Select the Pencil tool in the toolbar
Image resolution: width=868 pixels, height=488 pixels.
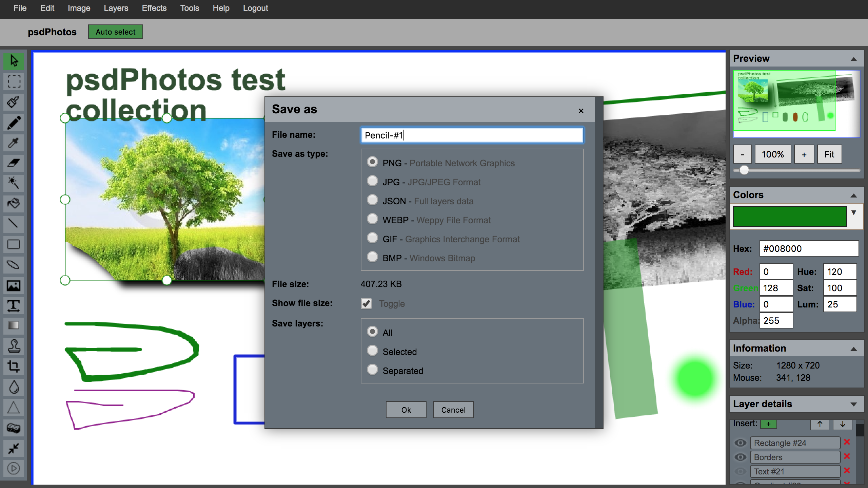pos(14,123)
